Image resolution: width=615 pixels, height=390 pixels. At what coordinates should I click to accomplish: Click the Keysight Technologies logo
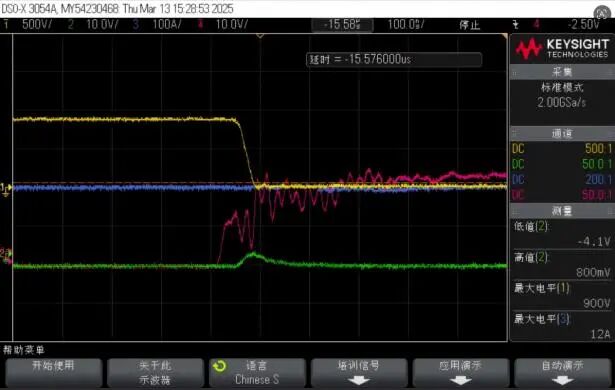click(x=562, y=48)
